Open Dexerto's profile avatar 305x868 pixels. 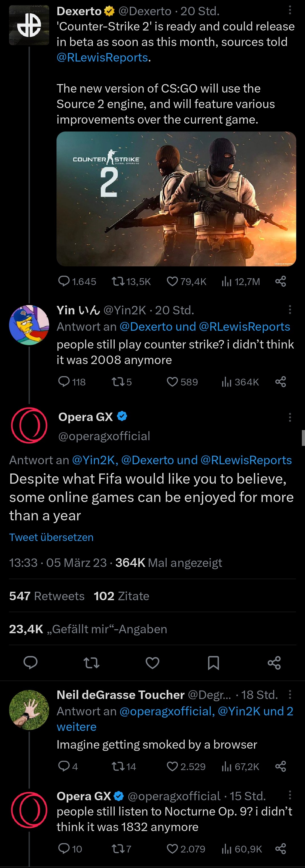coord(29,26)
